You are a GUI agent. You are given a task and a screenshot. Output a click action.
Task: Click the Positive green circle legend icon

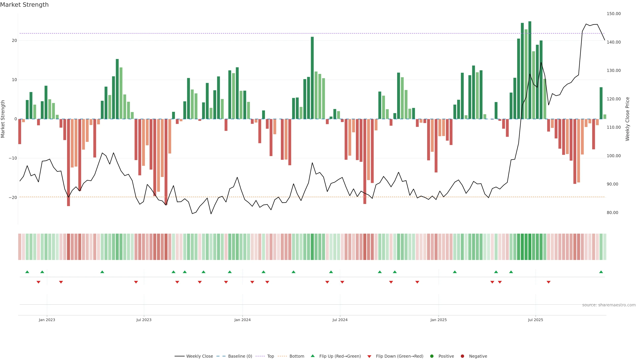point(432,356)
